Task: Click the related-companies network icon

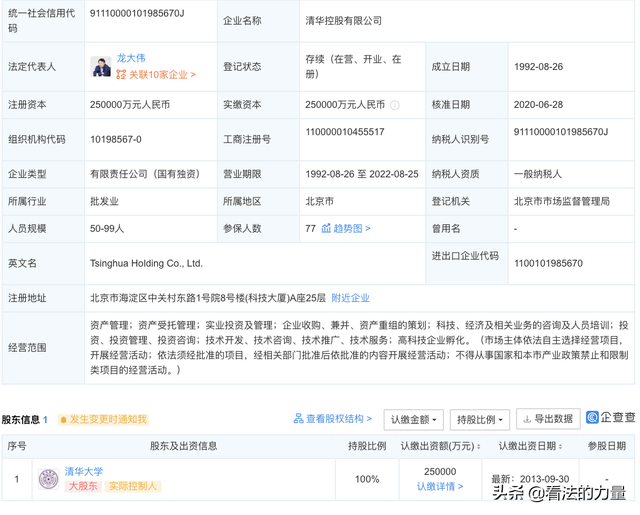Action: click(x=121, y=75)
